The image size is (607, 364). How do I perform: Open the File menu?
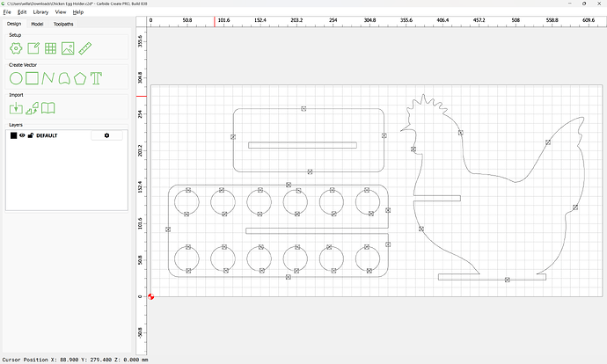[x=7, y=12]
